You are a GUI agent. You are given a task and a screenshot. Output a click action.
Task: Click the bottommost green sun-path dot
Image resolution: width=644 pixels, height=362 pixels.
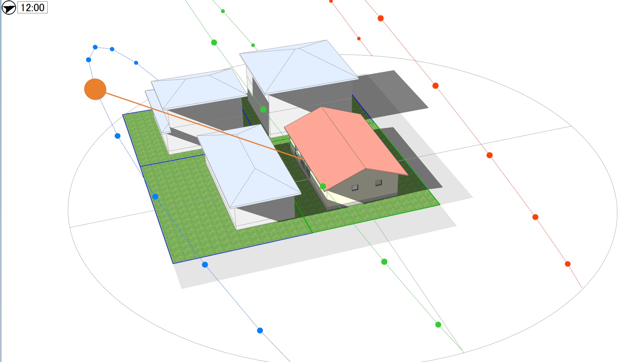[x=438, y=325]
